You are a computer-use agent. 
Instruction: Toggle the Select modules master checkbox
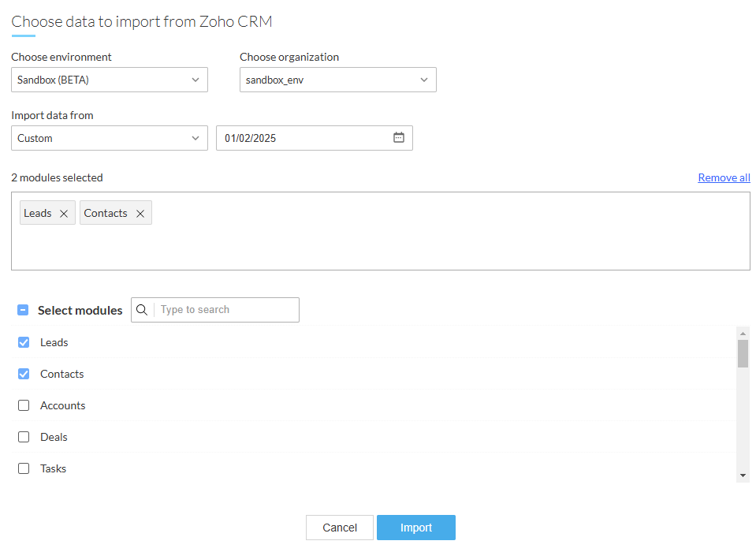[x=23, y=310]
